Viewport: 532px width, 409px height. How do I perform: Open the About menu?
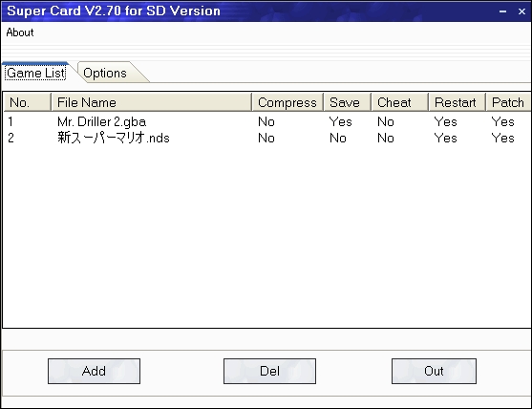pyautogui.click(x=20, y=32)
